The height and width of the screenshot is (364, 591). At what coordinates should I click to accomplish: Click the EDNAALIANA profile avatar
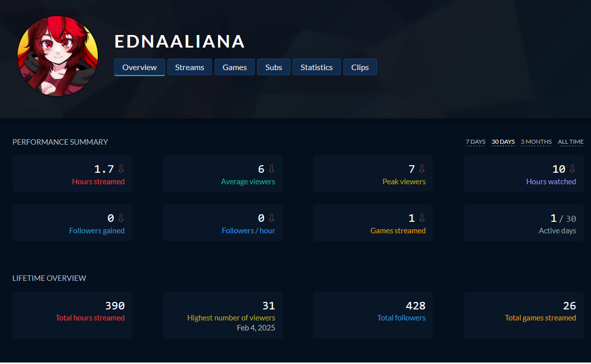tap(58, 56)
